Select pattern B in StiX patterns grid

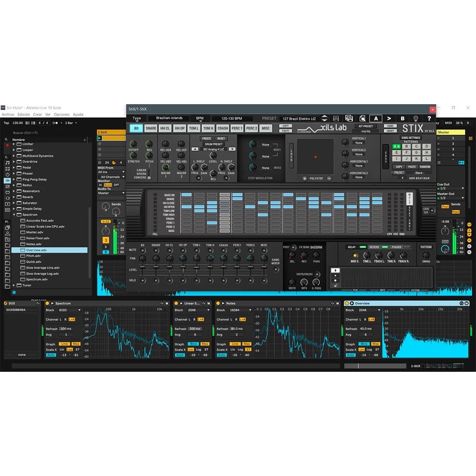[x=406, y=146]
